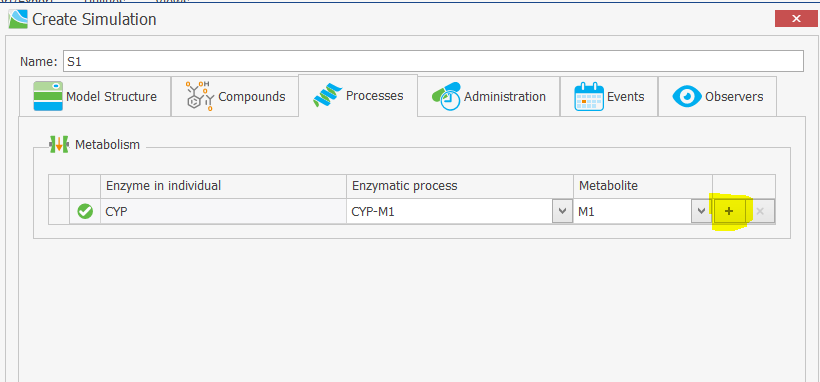Open the Events tab
This screenshot has width=820, height=382.
[609, 97]
